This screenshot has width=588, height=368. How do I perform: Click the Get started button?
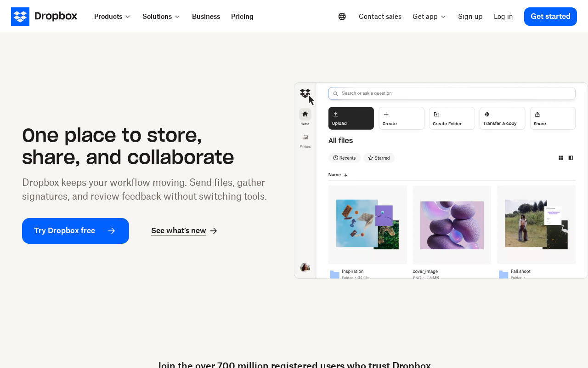click(x=550, y=17)
